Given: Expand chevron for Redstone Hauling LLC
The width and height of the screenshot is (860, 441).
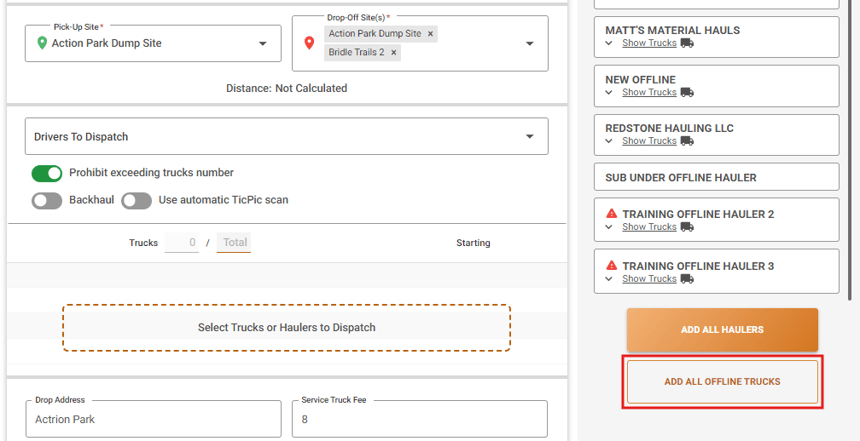Looking at the screenshot, I should pos(609,141).
